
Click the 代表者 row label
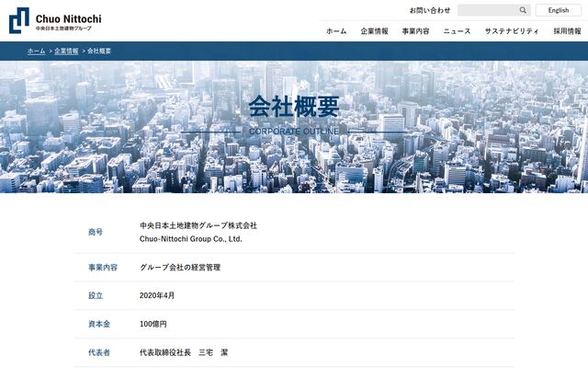click(x=99, y=352)
